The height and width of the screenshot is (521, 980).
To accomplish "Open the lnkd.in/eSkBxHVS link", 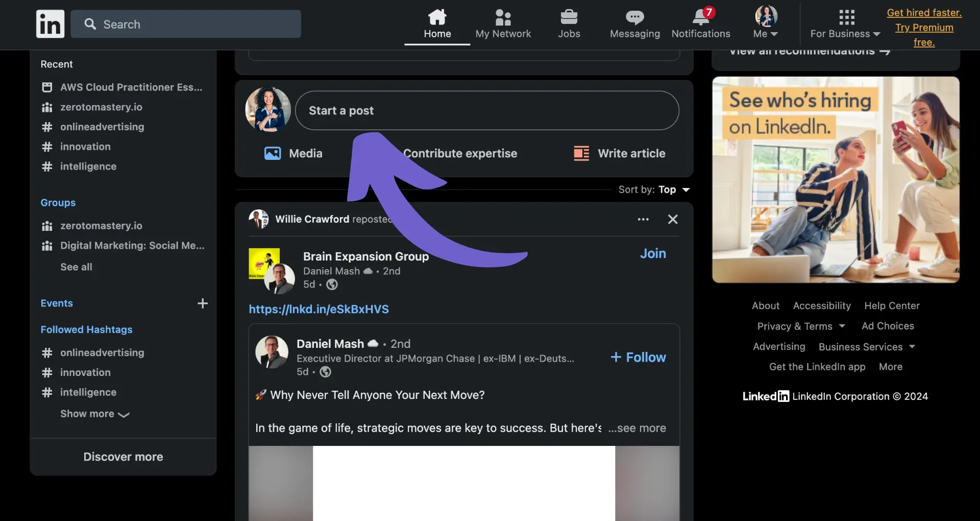I will (318, 309).
